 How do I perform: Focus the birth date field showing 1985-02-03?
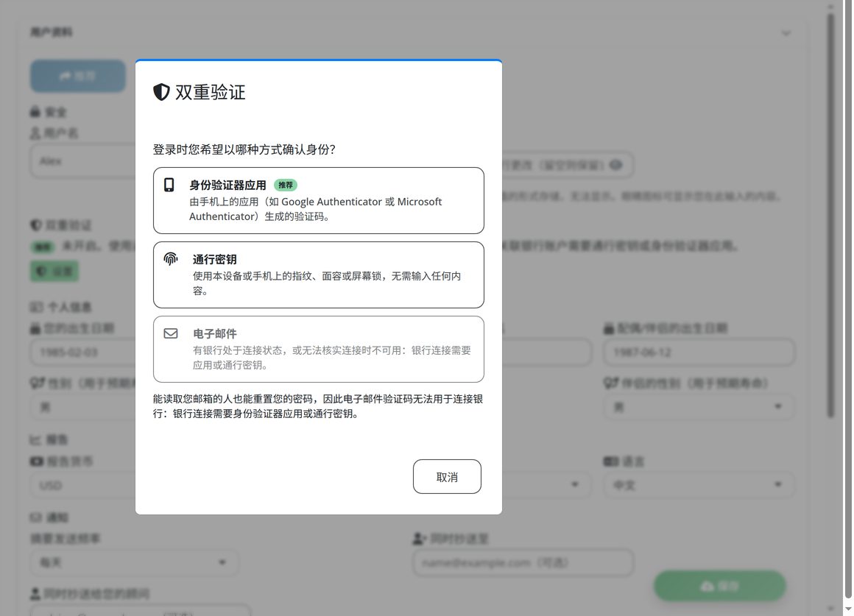point(83,353)
